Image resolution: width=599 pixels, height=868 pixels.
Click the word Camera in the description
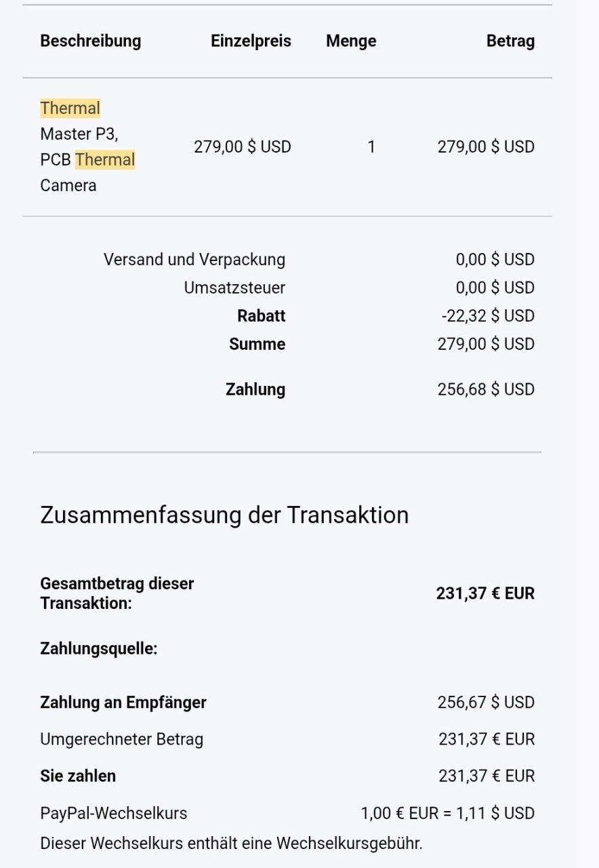[x=68, y=185]
